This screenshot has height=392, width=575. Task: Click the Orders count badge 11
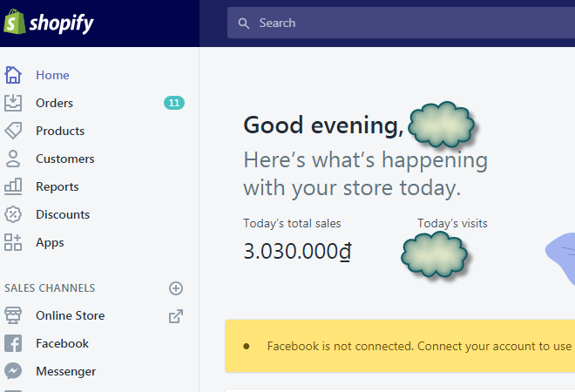click(174, 103)
